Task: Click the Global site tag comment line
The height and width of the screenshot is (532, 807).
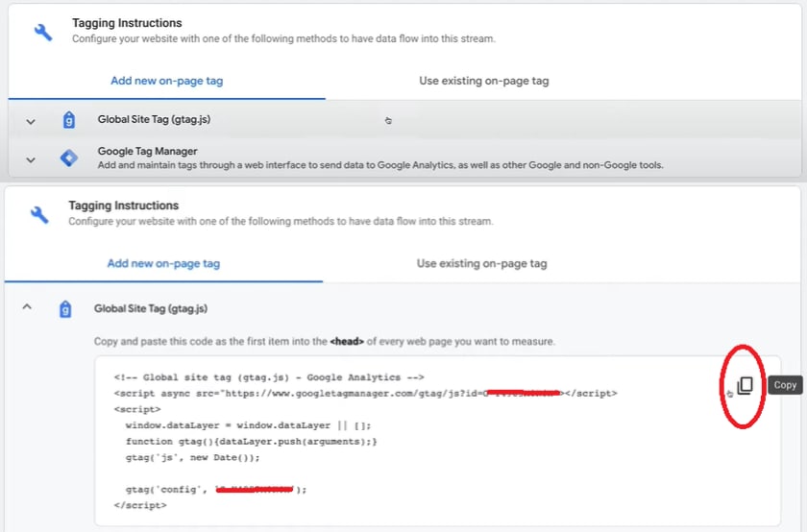Action: tap(269, 377)
